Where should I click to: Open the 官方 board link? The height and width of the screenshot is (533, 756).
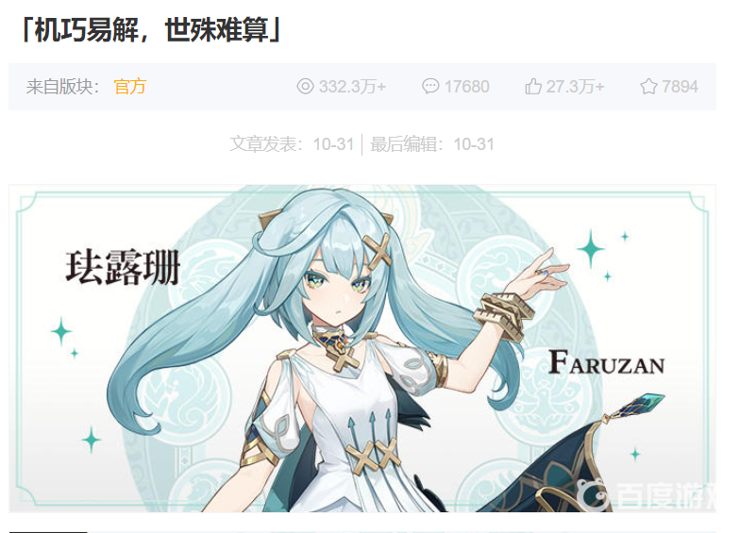(129, 87)
